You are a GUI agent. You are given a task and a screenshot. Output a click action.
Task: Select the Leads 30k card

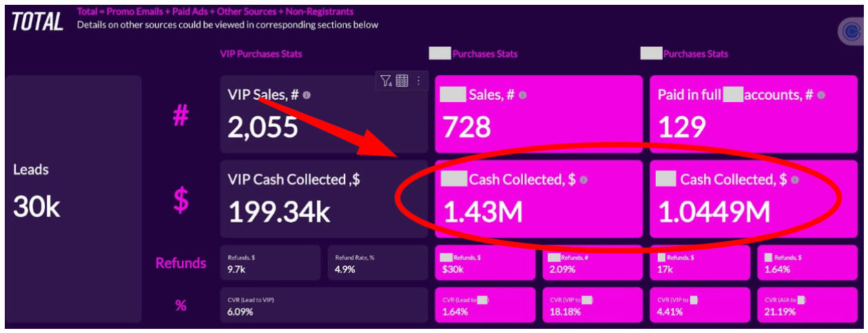[73, 199]
